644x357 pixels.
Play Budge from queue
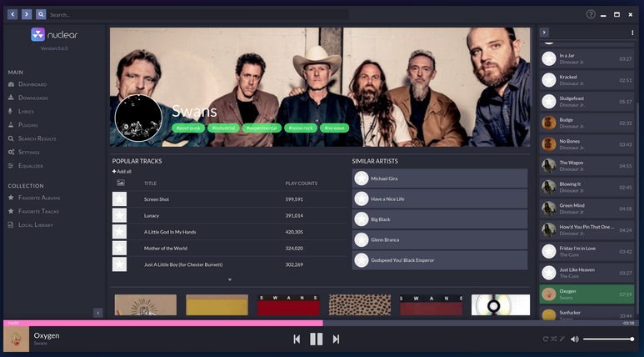coord(587,123)
